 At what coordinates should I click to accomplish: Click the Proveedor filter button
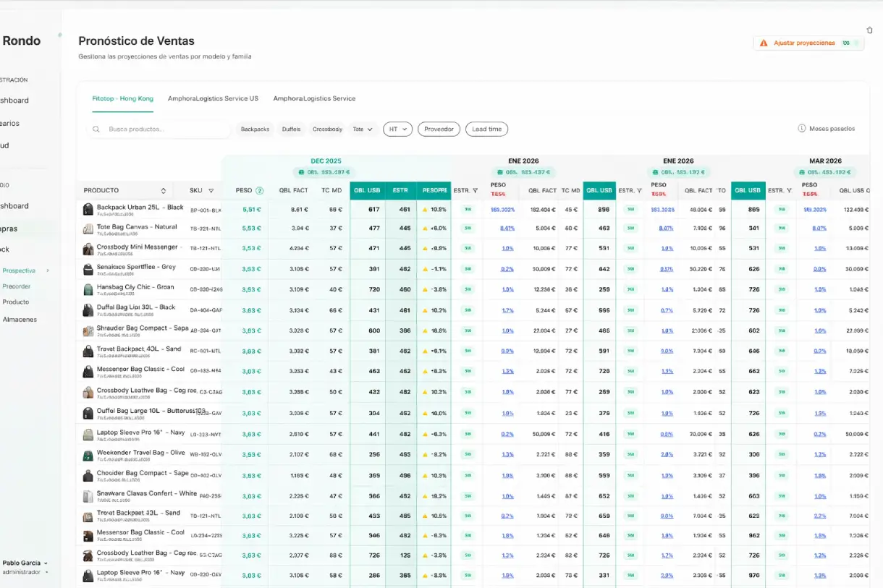pyautogui.click(x=439, y=129)
